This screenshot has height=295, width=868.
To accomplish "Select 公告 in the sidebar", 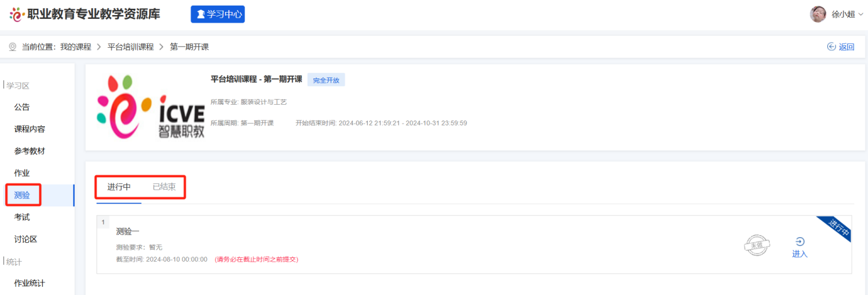I will [22, 107].
